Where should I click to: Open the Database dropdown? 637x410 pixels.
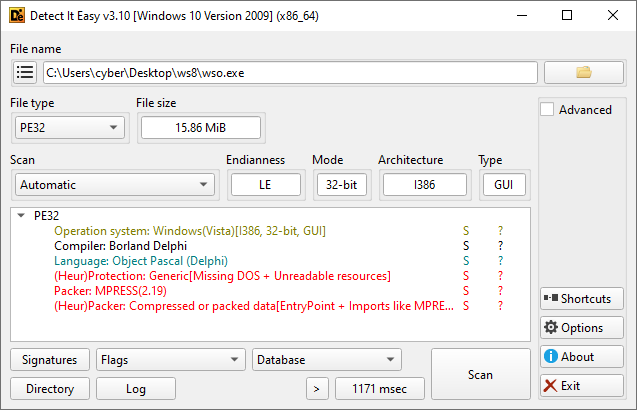[327, 360]
